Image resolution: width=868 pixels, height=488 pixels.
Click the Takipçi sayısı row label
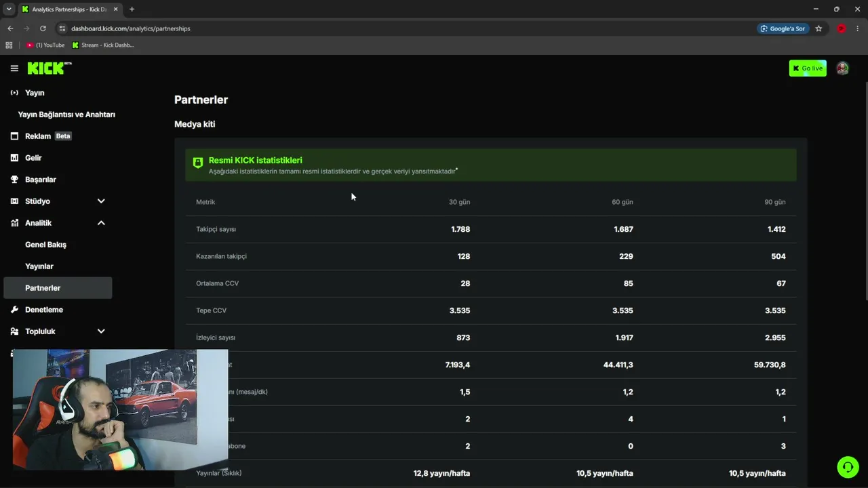point(216,229)
